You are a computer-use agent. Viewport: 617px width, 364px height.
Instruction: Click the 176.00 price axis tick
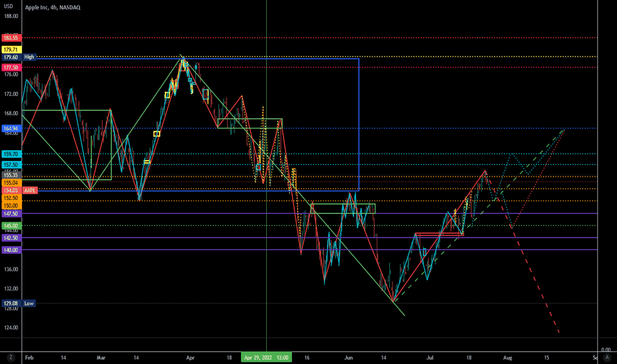click(11, 74)
